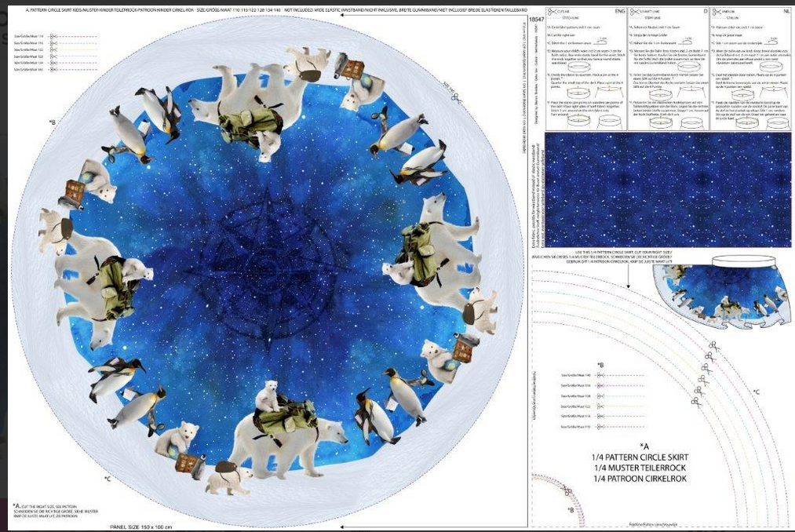This screenshot has width=795, height=532.
Task: Click the D label in the German instructions
Action: [x=706, y=11]
